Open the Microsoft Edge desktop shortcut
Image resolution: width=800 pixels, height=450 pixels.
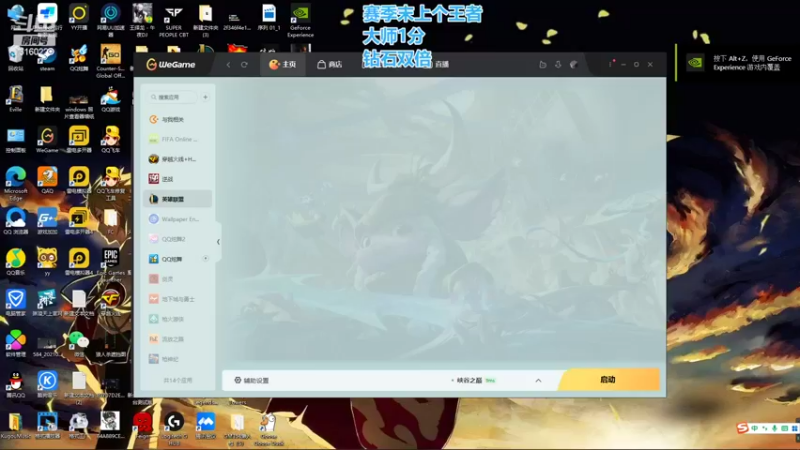click(15, 184)
